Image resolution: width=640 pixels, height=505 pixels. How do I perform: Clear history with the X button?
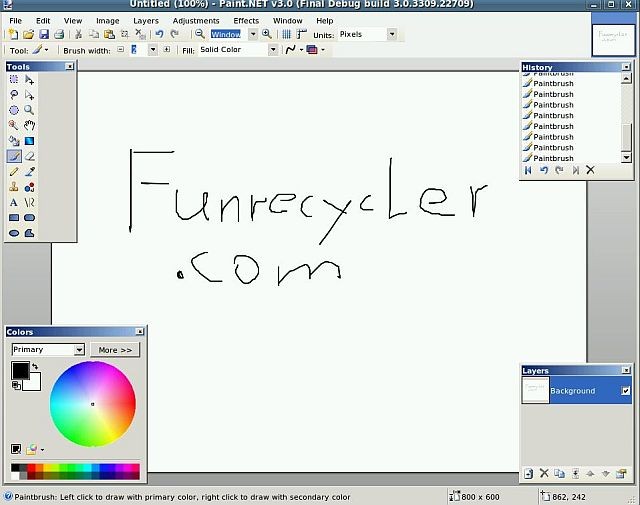(590, 170)
